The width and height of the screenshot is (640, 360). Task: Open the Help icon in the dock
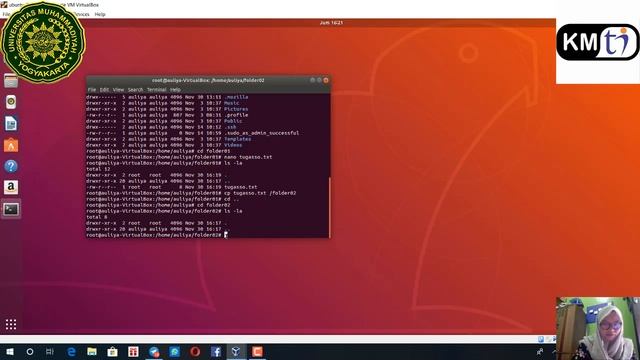pyautogui.click(x=11, y=166)
